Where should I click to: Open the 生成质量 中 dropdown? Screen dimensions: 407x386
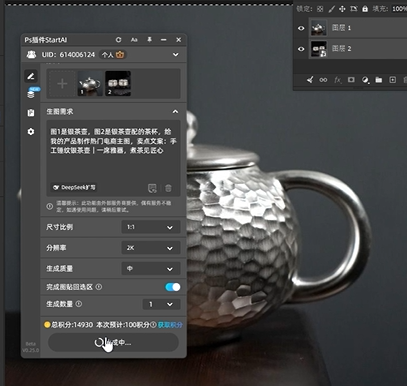(151, 269)
